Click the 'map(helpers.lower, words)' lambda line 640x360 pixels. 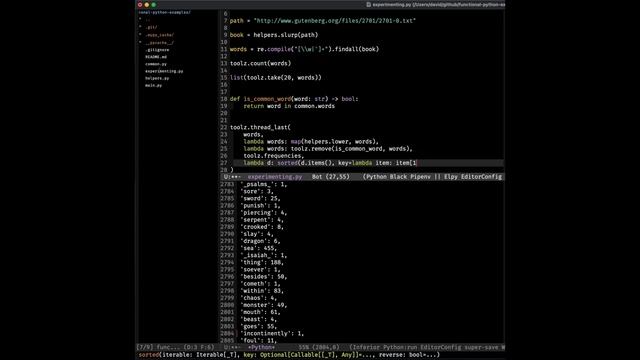tap(311, 142)
